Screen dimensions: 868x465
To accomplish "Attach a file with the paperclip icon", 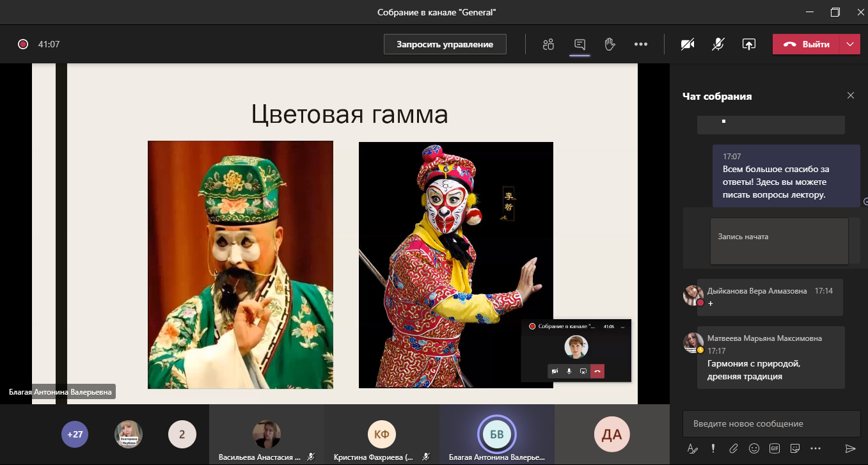I will [x=734, y=448].
